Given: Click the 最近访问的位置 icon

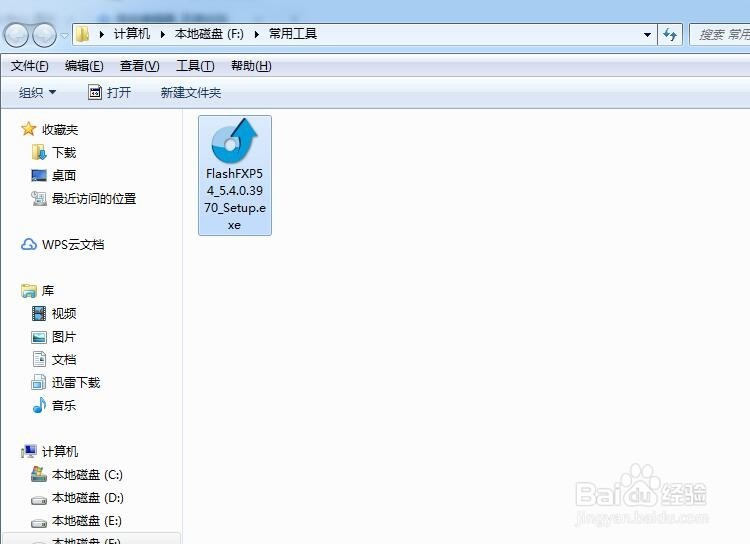Looking at the screenshot, I should coord(39,198).
